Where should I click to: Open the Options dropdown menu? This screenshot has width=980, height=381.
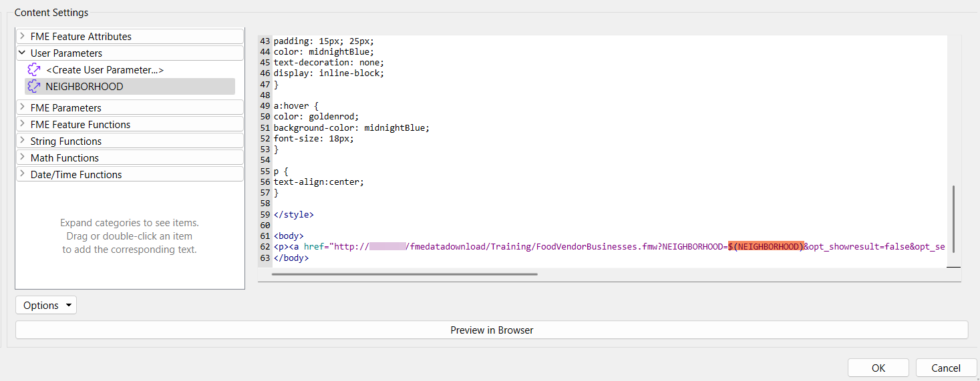46,305
